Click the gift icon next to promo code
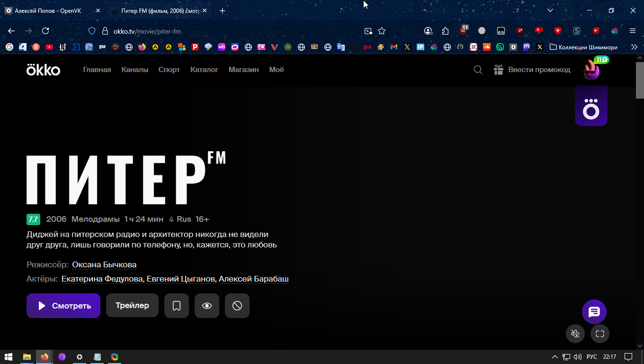The image size is (644, 364). (x=498, y=70)
